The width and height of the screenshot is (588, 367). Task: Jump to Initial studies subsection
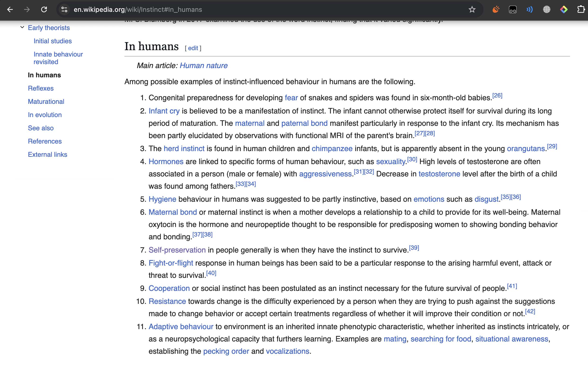pos(53,41)
